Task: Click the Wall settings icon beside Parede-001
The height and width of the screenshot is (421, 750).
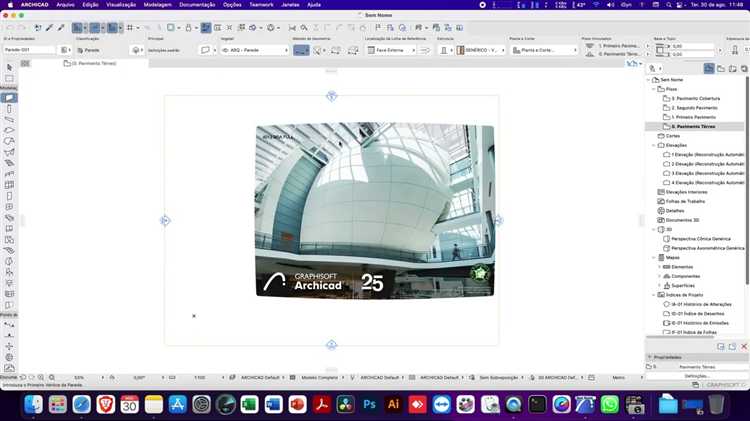Action: point(64,50)
